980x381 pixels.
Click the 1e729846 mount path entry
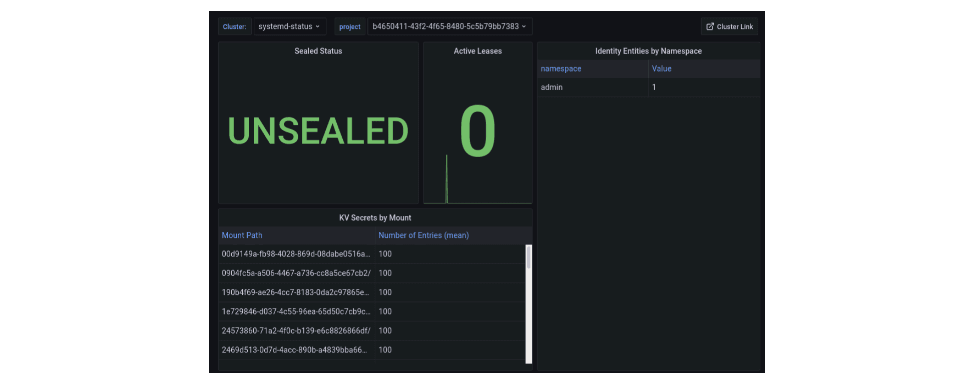coord(296,311)
